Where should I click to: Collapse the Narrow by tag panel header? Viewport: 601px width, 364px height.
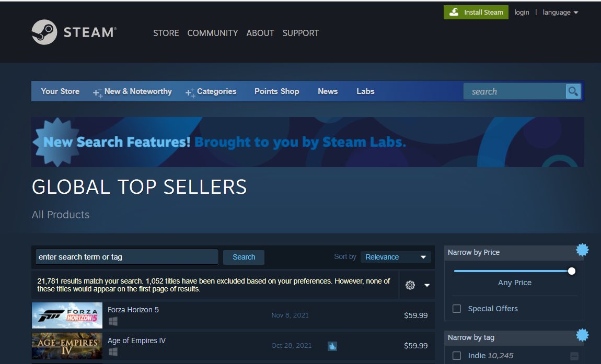[514, 337]
